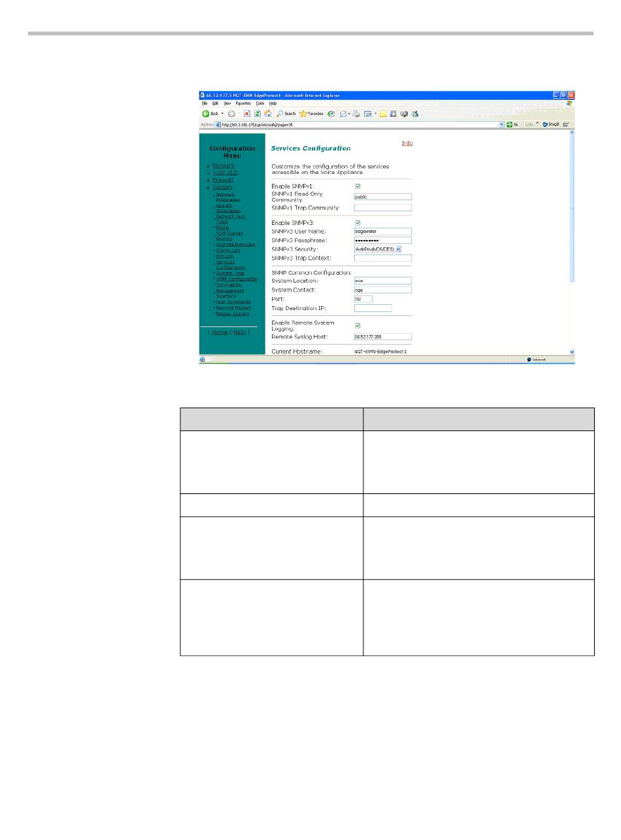This screenshot has width=621, height=840.
Task: Open the Management Interface link
Action: 229,294
